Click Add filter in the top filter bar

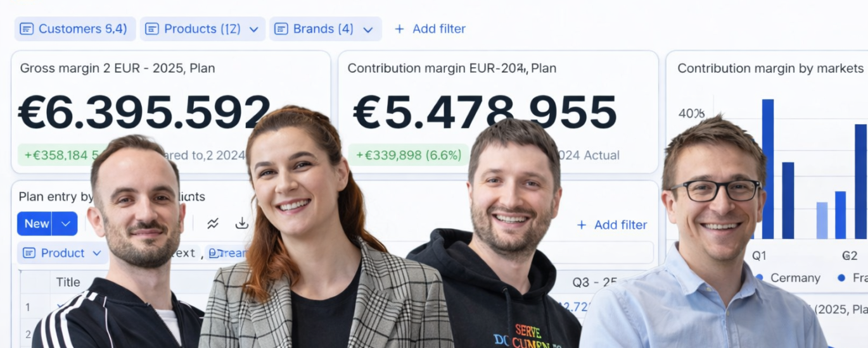pos(430,29)
